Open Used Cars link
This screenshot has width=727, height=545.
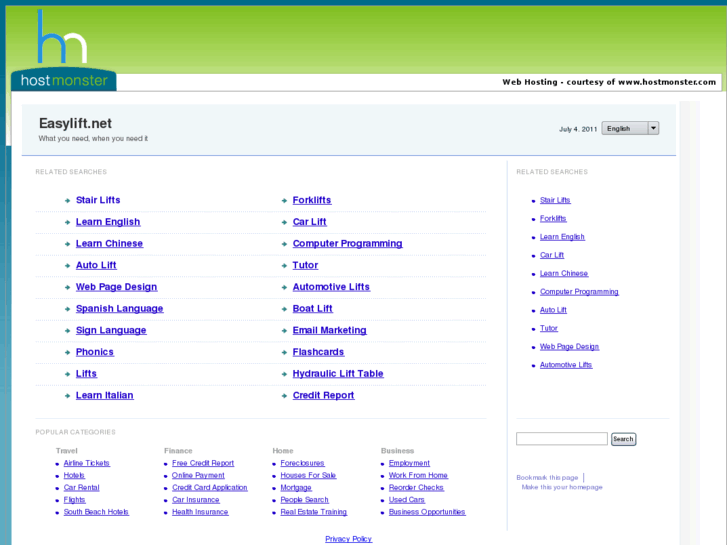(x=407, y=500)
